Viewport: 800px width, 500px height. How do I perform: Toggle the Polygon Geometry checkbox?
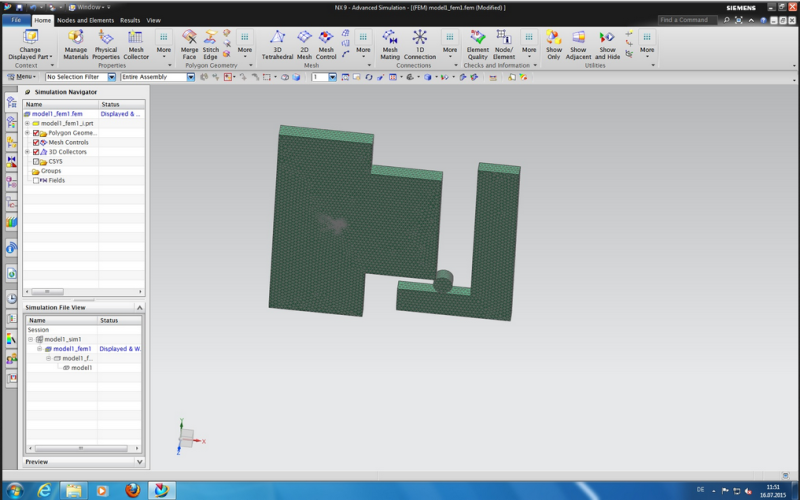pos(36,133)
